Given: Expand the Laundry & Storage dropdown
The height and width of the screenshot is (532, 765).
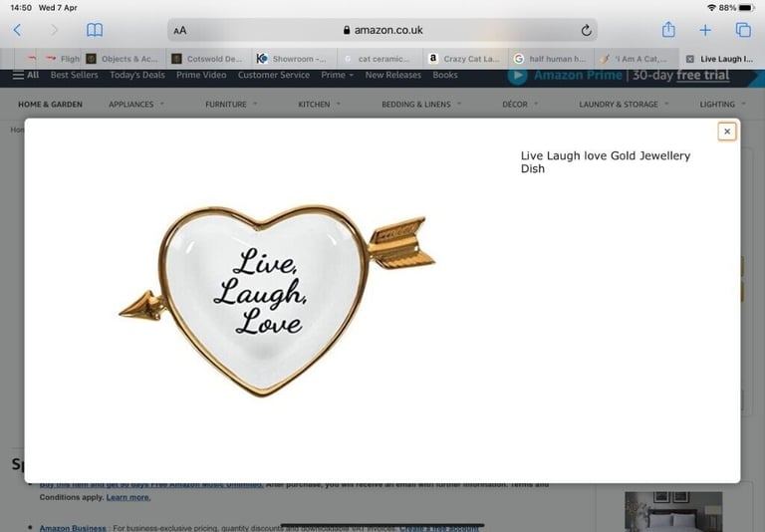Looking at the screenshot, I should 624,105.
